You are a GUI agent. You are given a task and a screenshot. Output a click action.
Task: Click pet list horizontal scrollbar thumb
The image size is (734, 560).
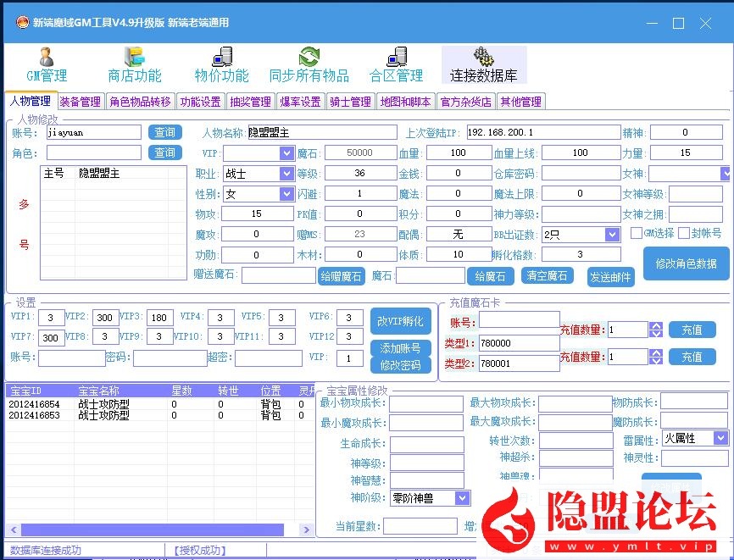pos(152,530)
